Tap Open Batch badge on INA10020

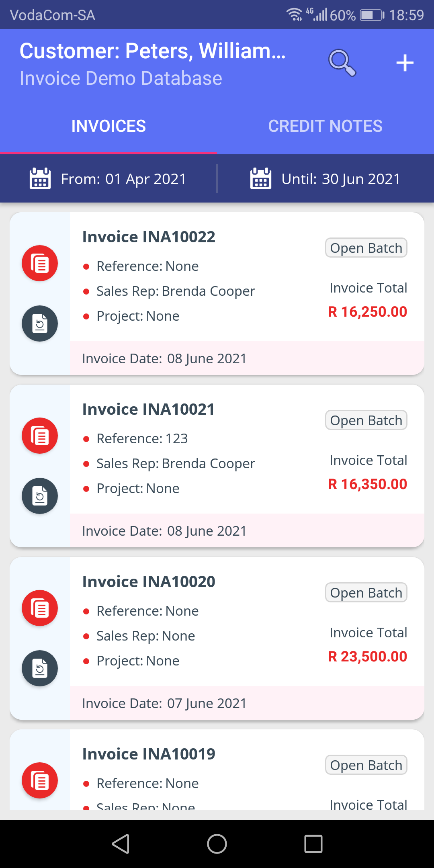click(x=366, y=593)
